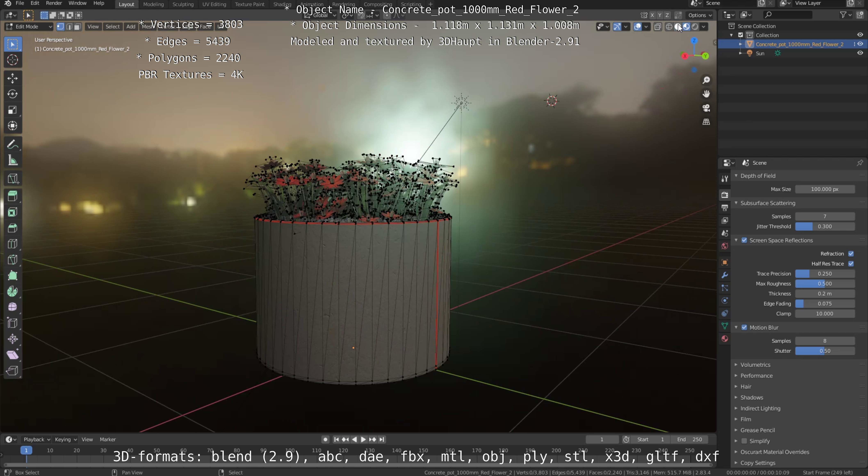Viewport: 868px width, 476px height.
Task: Select the Measure tool
Action: 13,161
